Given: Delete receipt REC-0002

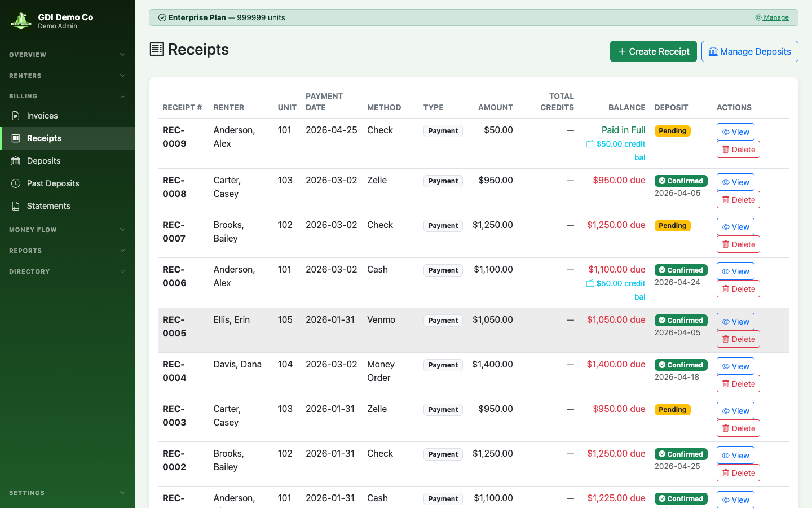Looking at the screenshot, I should [x=738, y=473].
